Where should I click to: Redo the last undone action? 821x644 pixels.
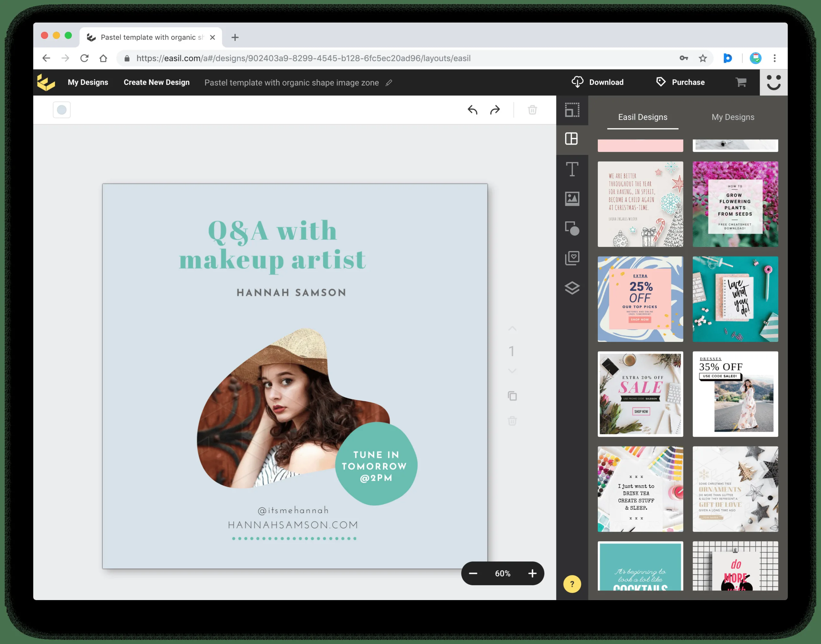(495, 110)
